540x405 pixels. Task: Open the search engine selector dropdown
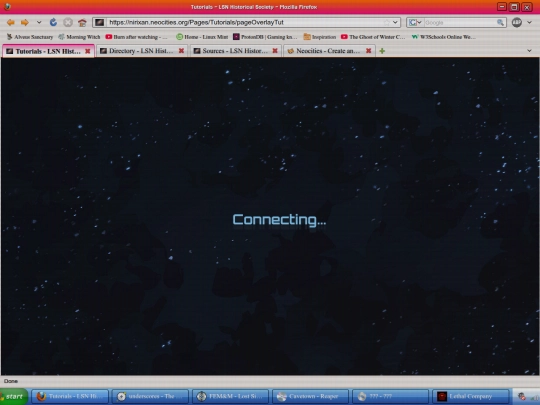pyautogui.click(x=415, y=22)
